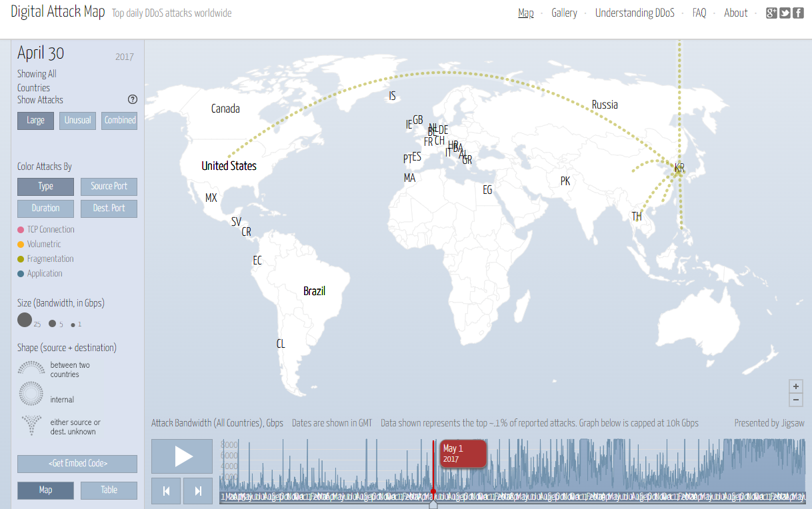Zoom in the map with plus button
Image resolution: width=812 pixels, height=509 pixels.
tap(795, 386)
